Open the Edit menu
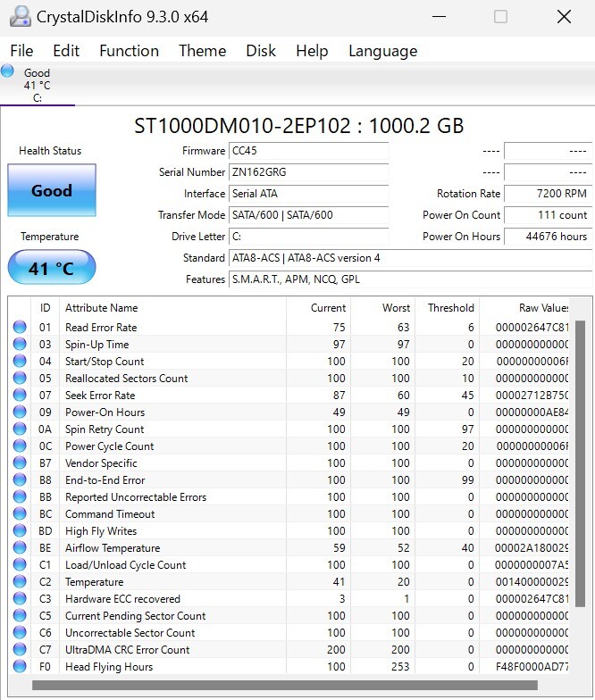The width and height of the screenshot is (595, 700). point(66,50)
